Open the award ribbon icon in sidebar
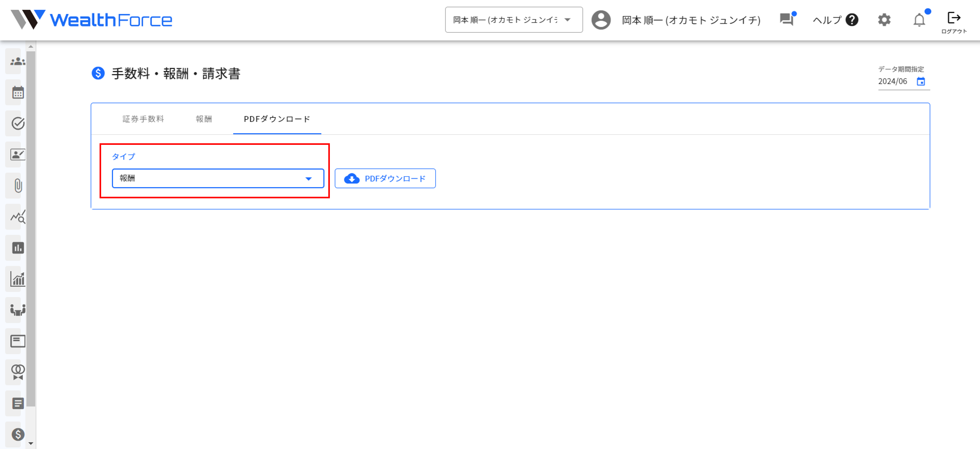This screenshot has width=980, height=449. [x=18, y=372]
